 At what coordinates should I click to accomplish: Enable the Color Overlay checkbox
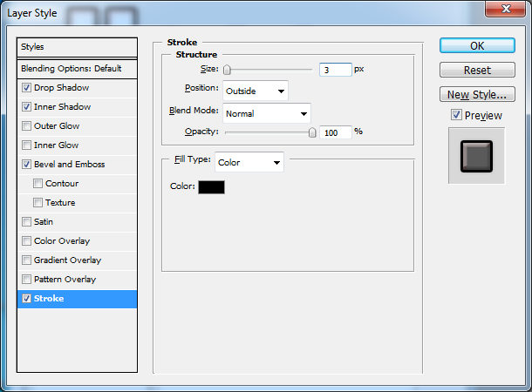point(26,241)
